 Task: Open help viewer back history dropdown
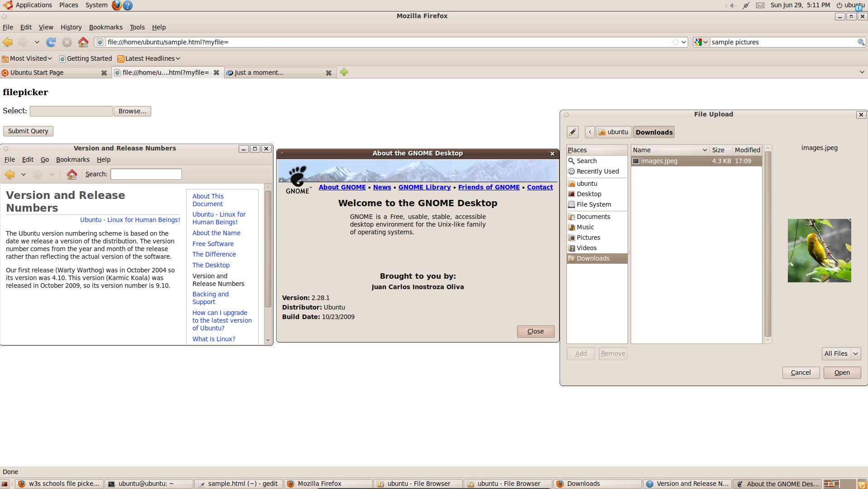(x=24, y=174)
